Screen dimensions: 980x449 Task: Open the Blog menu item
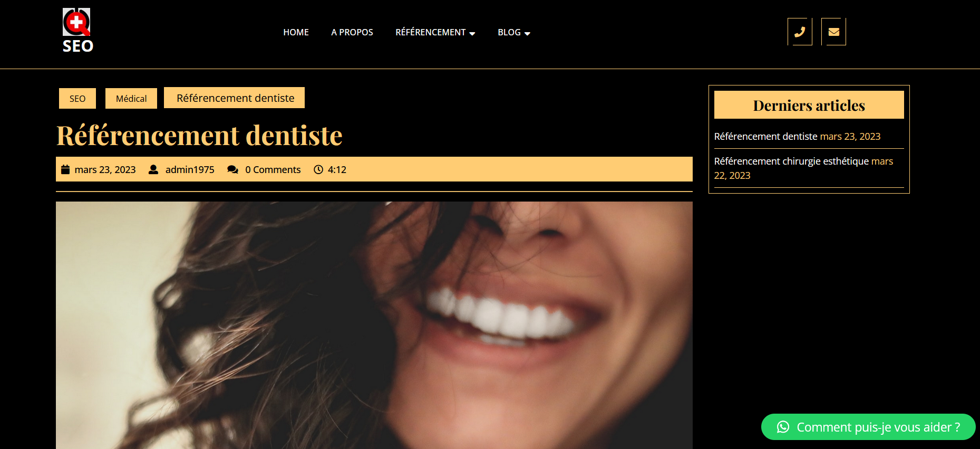point(509,32)
